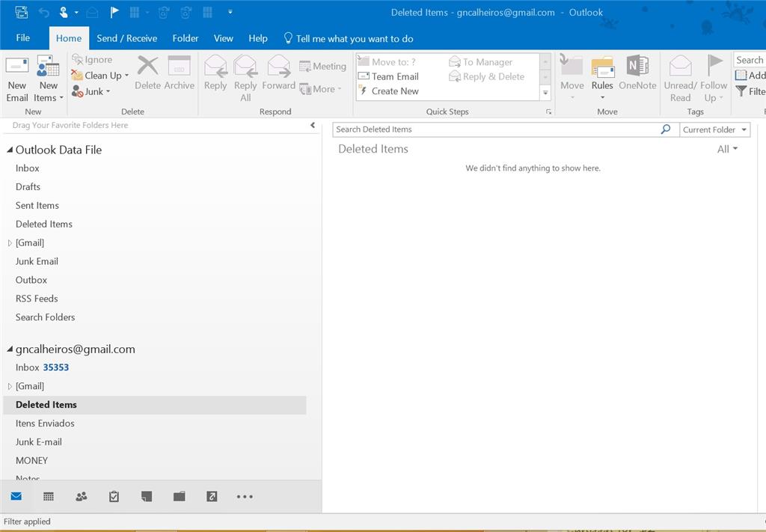Open the More respond options dropdown
The width and height of the screenshot is (766, 532).
320,89
